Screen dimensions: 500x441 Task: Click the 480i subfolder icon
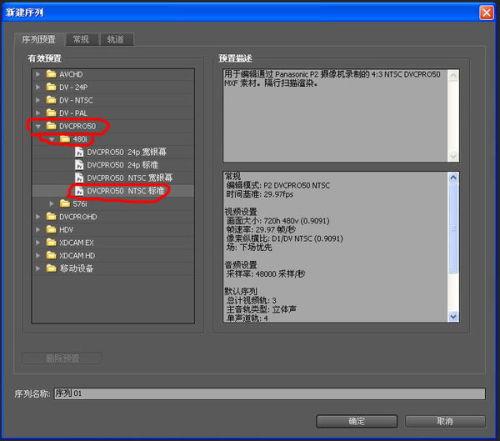pos(65,139)
